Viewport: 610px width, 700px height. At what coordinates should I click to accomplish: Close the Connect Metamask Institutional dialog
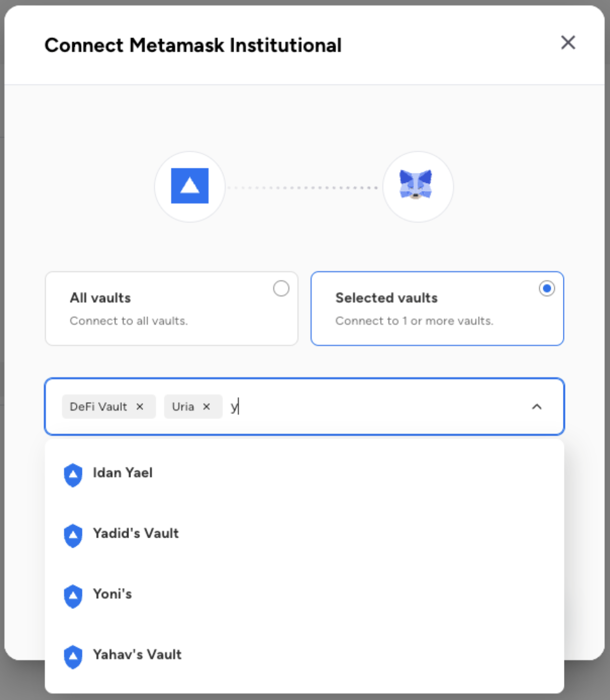[x=568, y=42]
